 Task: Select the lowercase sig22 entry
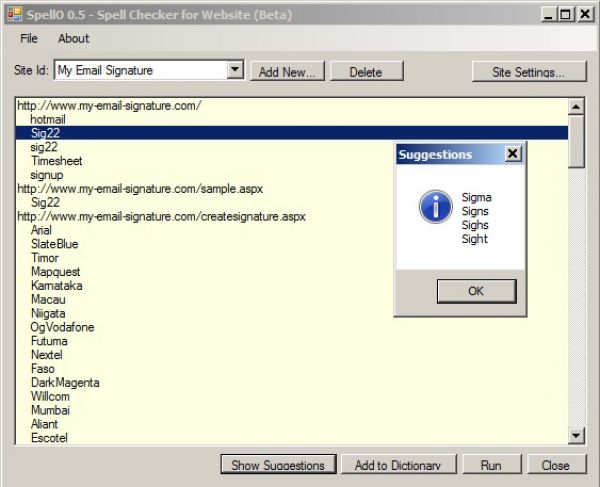click(44, 147)
